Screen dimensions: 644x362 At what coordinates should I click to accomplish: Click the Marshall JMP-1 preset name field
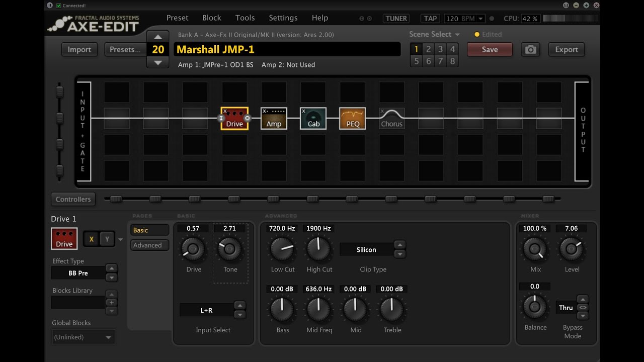point(287,49)
